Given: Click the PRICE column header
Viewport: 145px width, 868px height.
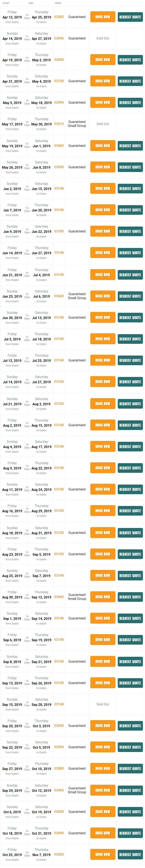Looking at the screenshot, I should coord(58,3).
